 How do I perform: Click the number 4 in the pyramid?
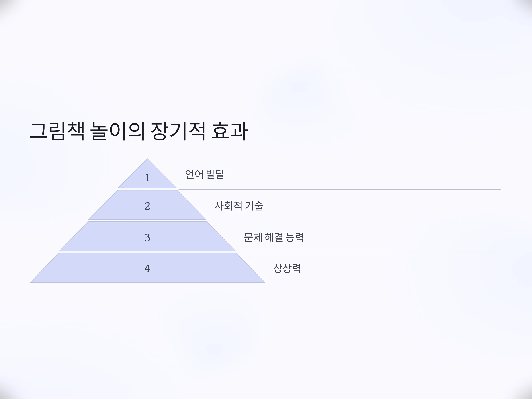[x=147, y=269]
